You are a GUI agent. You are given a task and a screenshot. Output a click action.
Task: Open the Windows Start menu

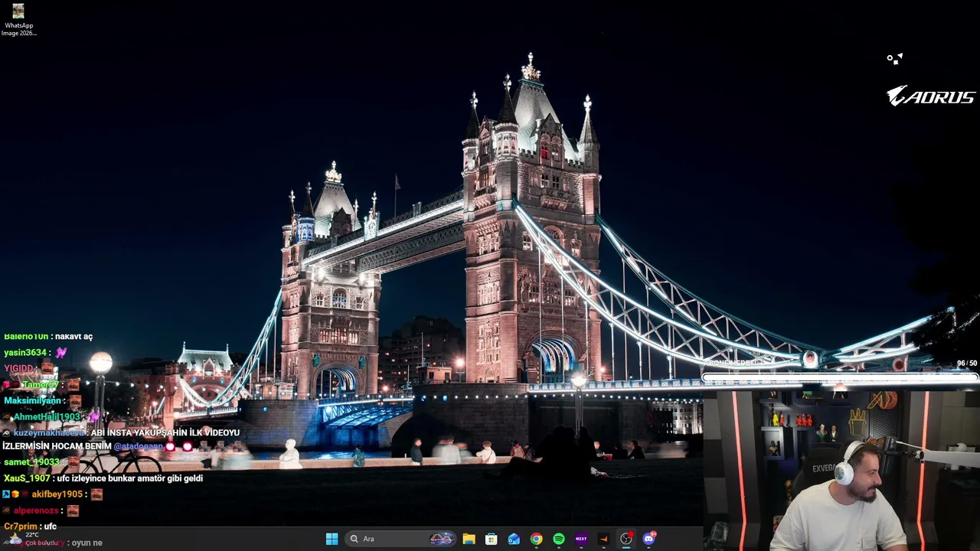332,539
